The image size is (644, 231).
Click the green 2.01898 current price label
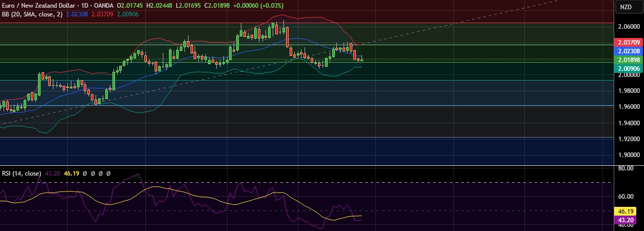point(628,60)
